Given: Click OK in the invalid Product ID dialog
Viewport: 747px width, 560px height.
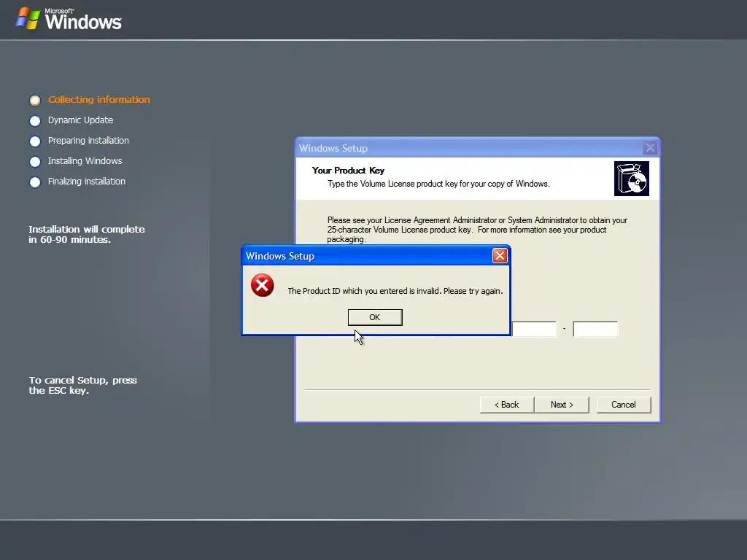Looking at the screenshot, I should (x=375, y=317).
